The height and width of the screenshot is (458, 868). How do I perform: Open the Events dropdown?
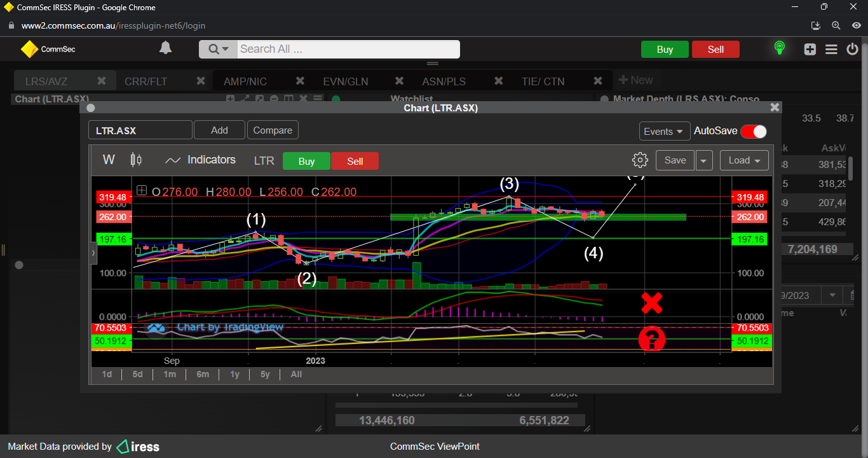[665, 131]
